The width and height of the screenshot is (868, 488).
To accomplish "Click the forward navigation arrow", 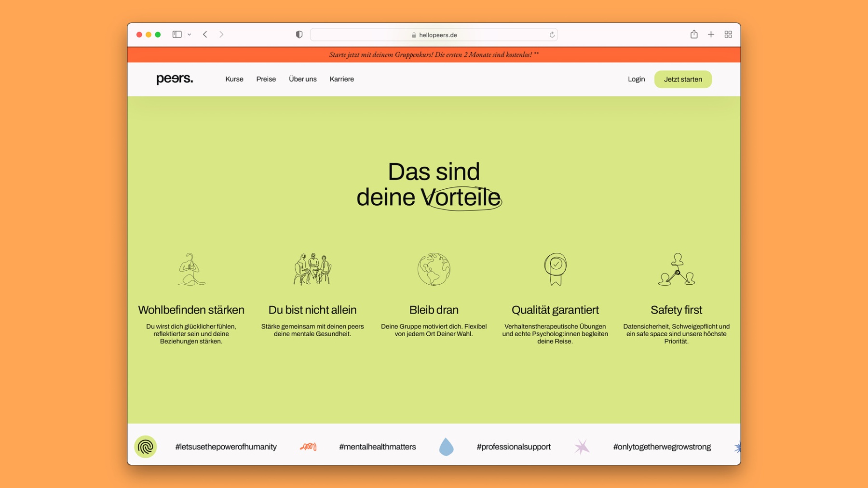I will click(221, 35).
